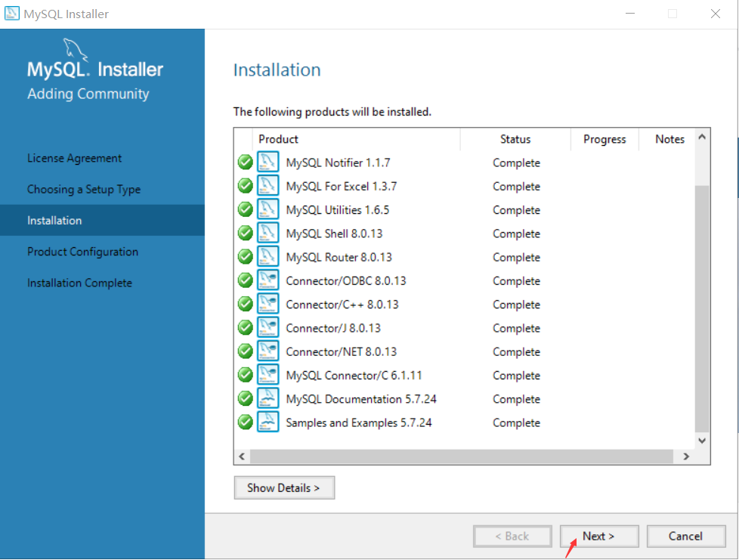
Task: Go back using the Back button
Action: tap(512, 536)
